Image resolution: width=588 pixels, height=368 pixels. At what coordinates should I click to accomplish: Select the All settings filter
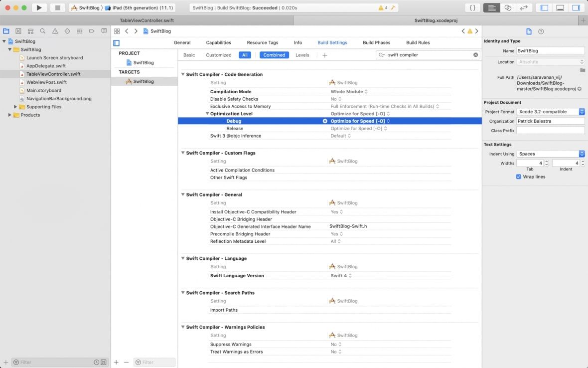tap(245, 55)
